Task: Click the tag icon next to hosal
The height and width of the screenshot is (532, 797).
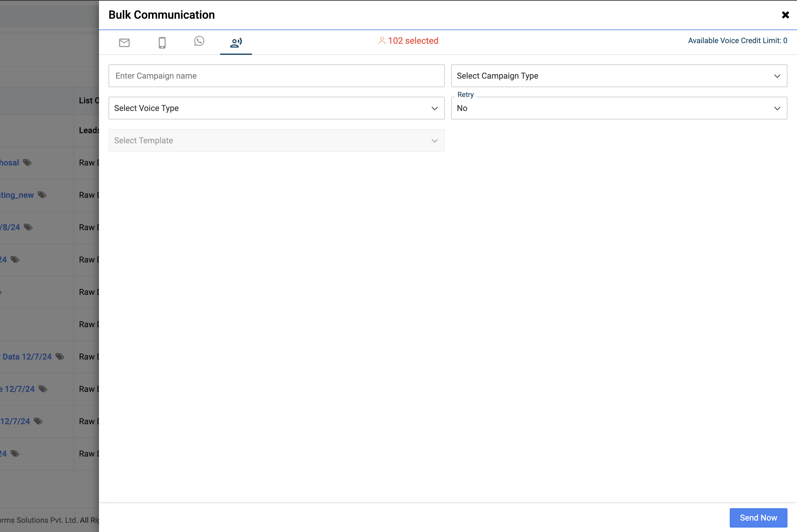Action: pyautogui.click(x=27, y=163)
